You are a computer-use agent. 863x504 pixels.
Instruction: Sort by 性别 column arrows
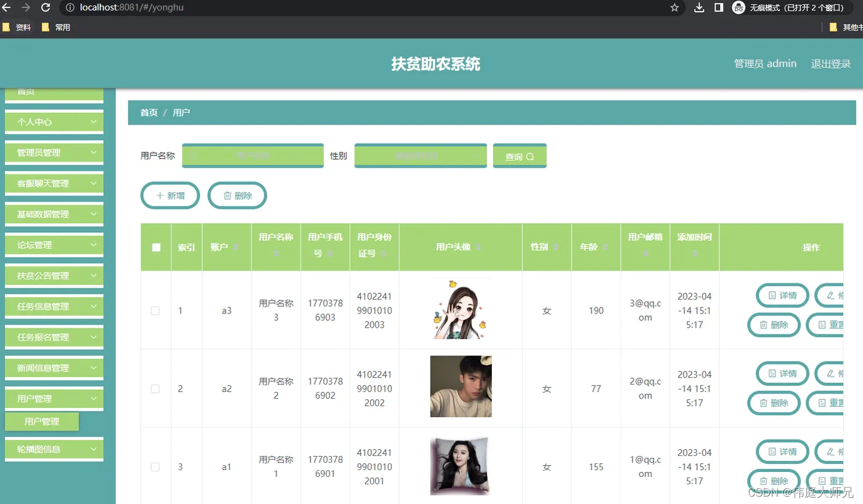(x=555, y=247)
